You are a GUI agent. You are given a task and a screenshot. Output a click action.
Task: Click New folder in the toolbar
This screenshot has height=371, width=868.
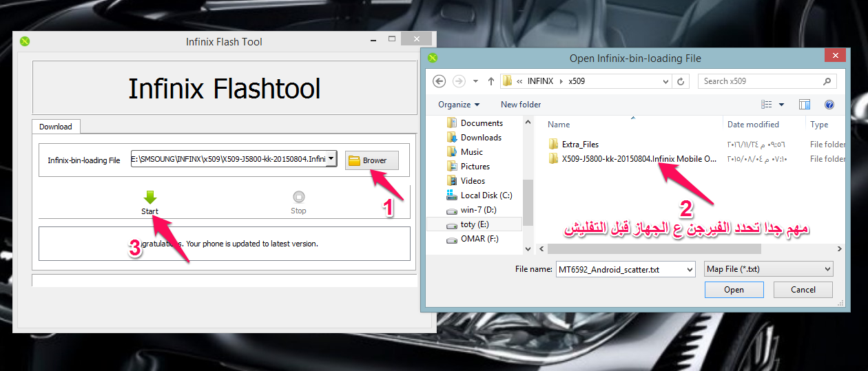(521, 105)
